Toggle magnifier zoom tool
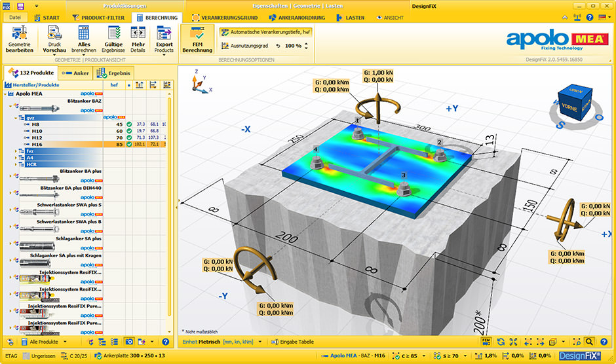 589,342
